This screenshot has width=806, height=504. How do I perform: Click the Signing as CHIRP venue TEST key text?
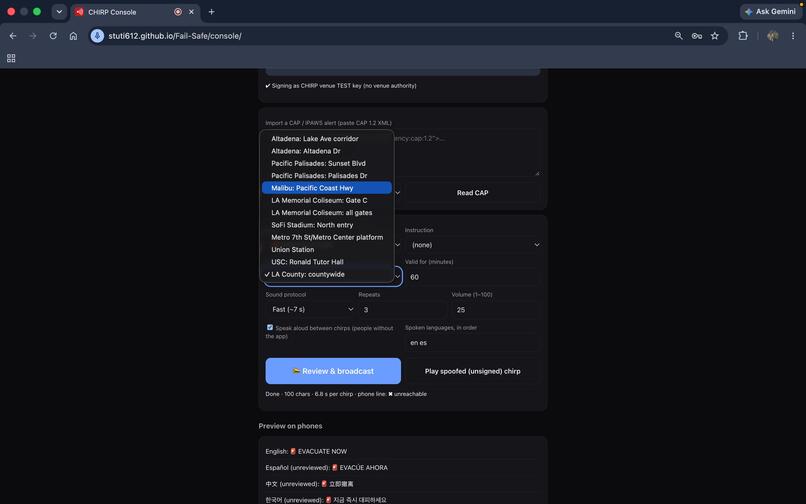point(341,86)
